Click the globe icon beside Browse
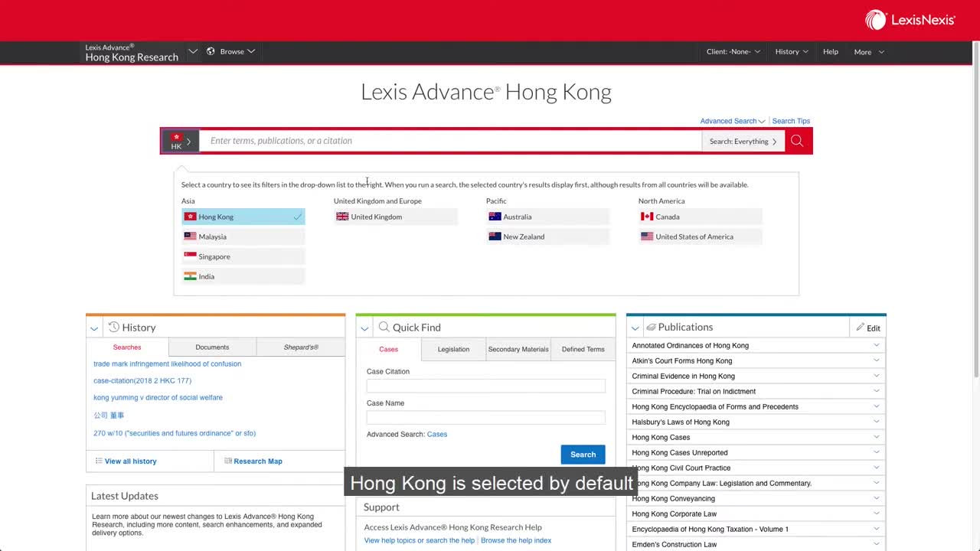Viewport: 980px width, 551px height. [211, 51]
